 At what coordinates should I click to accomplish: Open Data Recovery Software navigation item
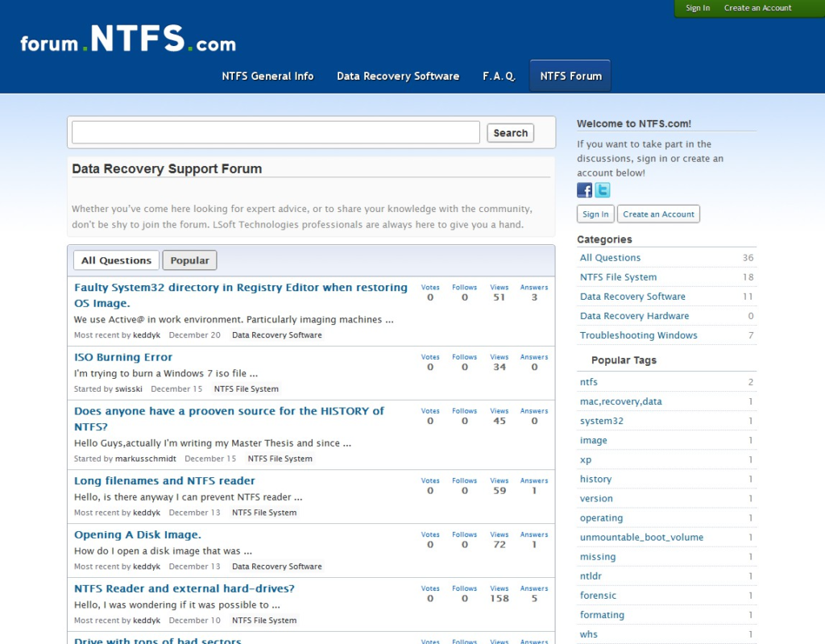pyautogui.click(x=398, y=76)
